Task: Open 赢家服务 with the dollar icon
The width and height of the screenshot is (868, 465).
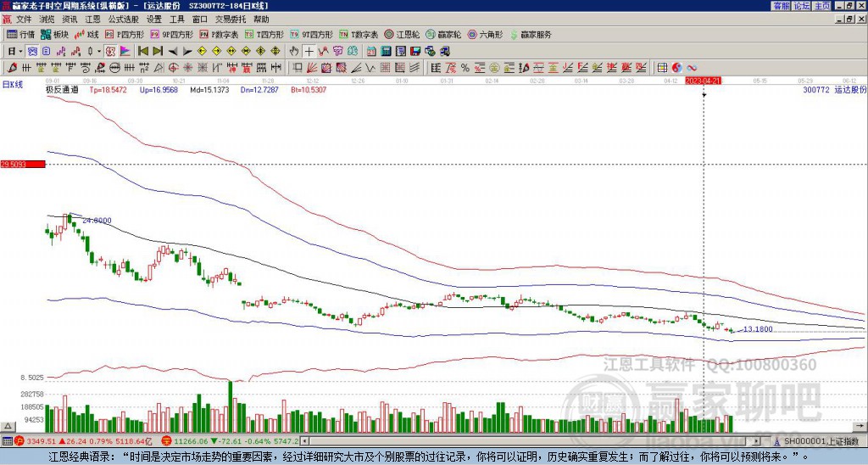Action: pos(531,35)
